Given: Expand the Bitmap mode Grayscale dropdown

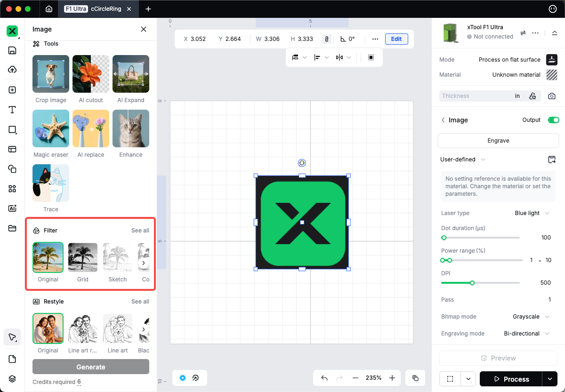Looking at the screenshot, I should [x=531, y=317].
